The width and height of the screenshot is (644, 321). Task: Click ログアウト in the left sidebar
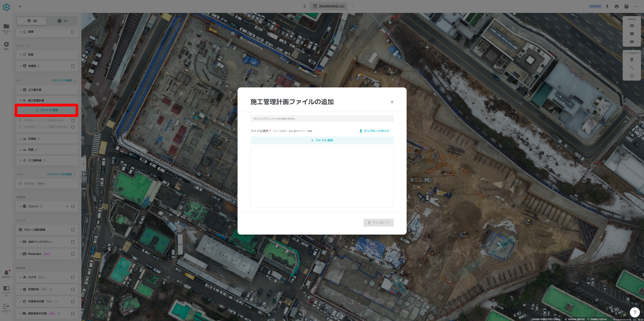click(x=6, y=308)
